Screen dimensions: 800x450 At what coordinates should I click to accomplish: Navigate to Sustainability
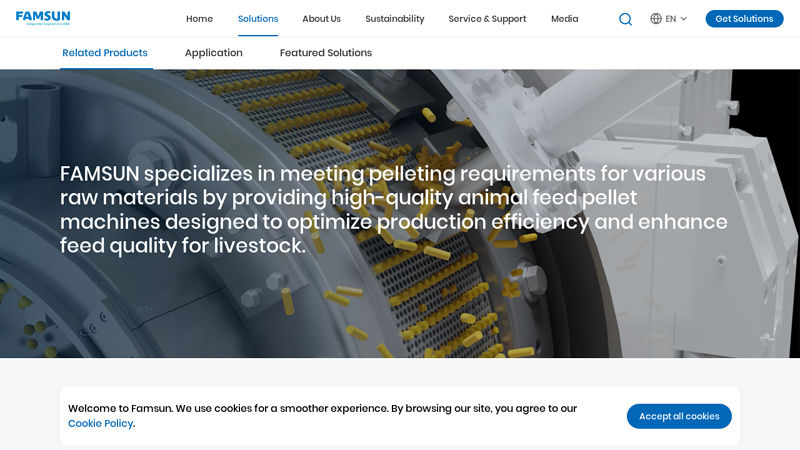[394, 19]
